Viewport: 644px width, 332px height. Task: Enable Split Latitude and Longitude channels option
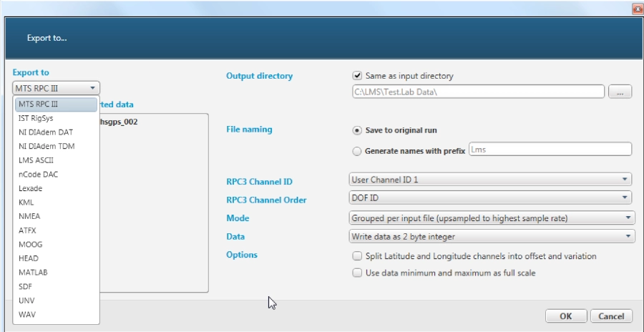[357, 256]
